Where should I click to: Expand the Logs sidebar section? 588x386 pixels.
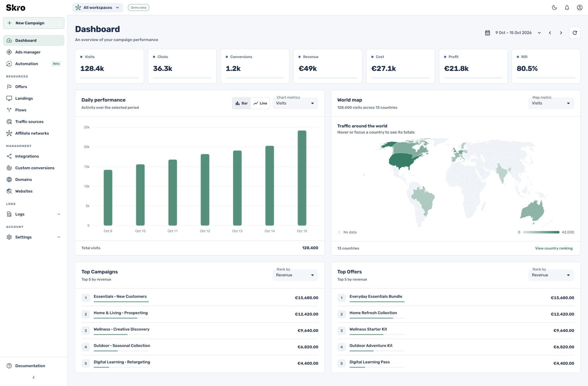[x=59, y=214]
